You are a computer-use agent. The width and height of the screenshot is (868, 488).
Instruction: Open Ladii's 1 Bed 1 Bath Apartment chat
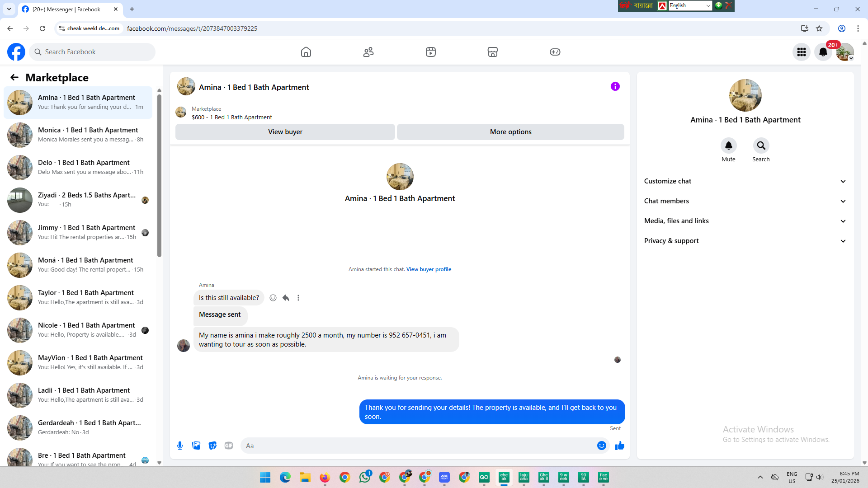[x=78, y=395]
